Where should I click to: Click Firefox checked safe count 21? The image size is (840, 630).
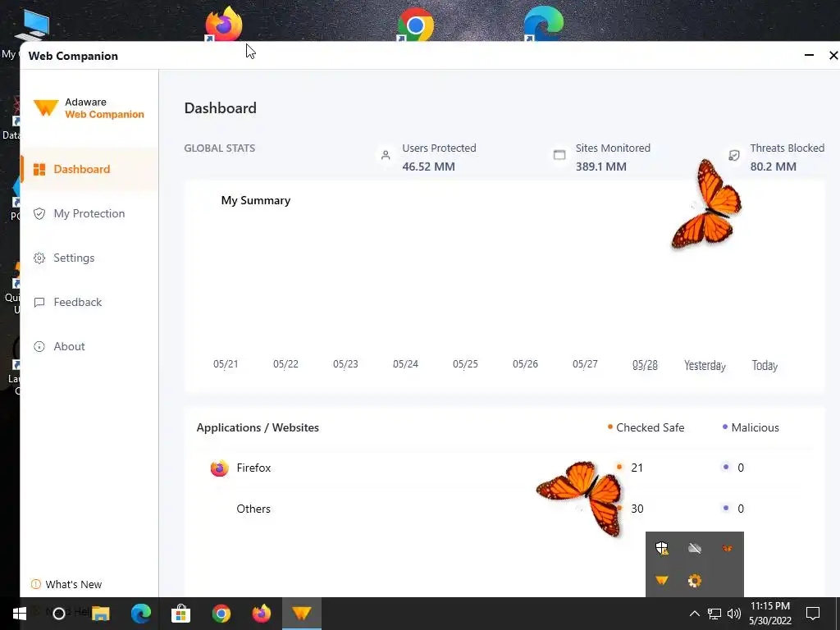637,468
